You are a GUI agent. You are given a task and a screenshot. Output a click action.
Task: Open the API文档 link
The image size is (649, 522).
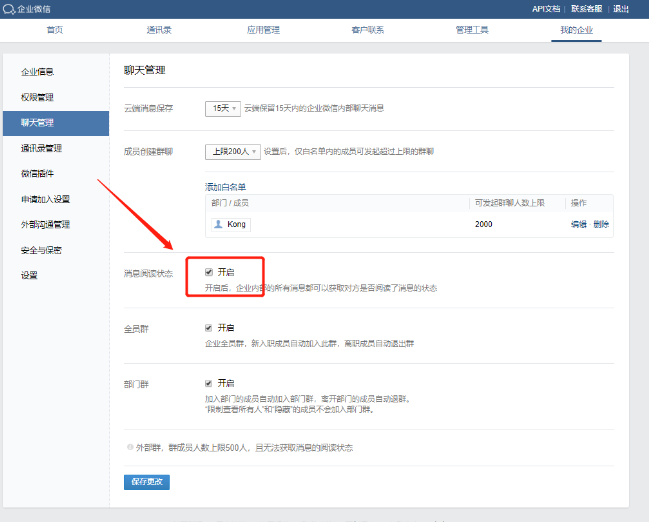click(x=546, y=9)
